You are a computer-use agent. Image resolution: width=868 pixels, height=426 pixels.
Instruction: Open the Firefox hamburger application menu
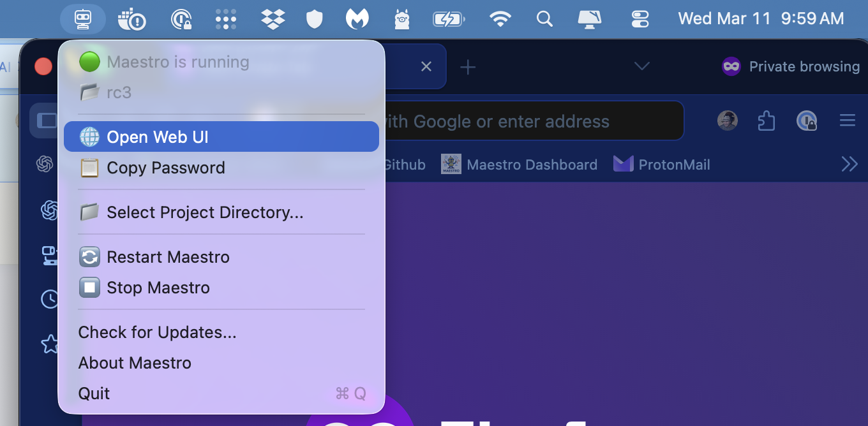[847, 121]
